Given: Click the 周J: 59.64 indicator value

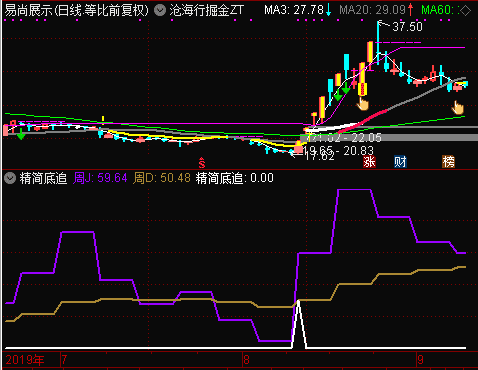Looking at the screenshot, I should 100,178.
